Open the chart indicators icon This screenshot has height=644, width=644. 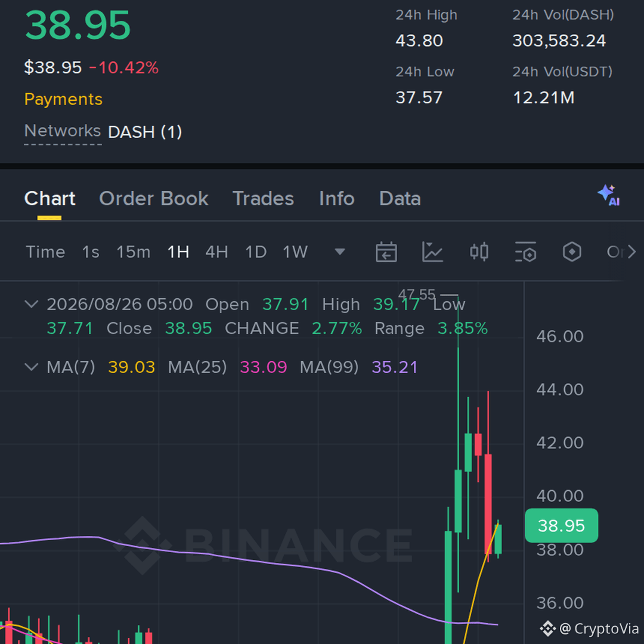(432, 252)
